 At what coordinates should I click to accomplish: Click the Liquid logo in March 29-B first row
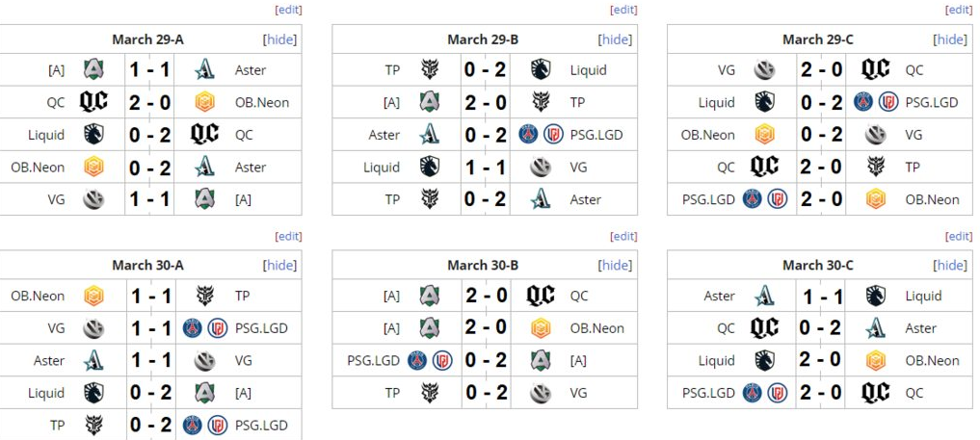[540, 69]
